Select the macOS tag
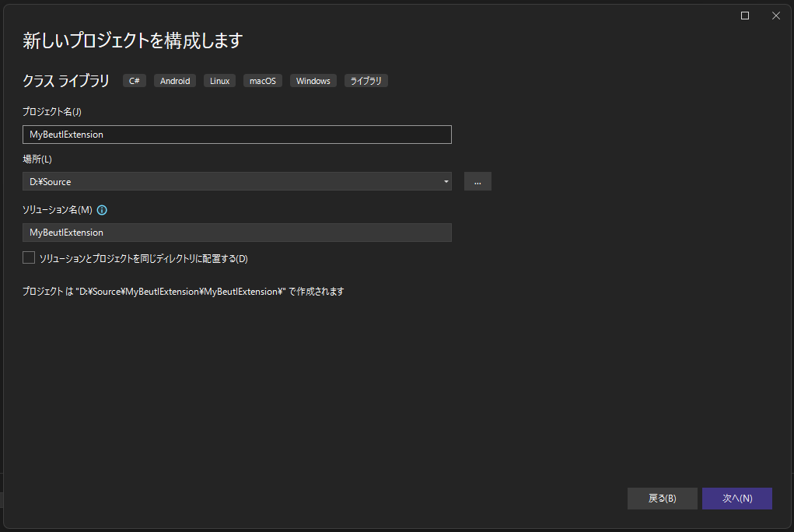Image resolution: width=794 pixels, height=532 pixels. pyautogui.click(x=262, y=80)
